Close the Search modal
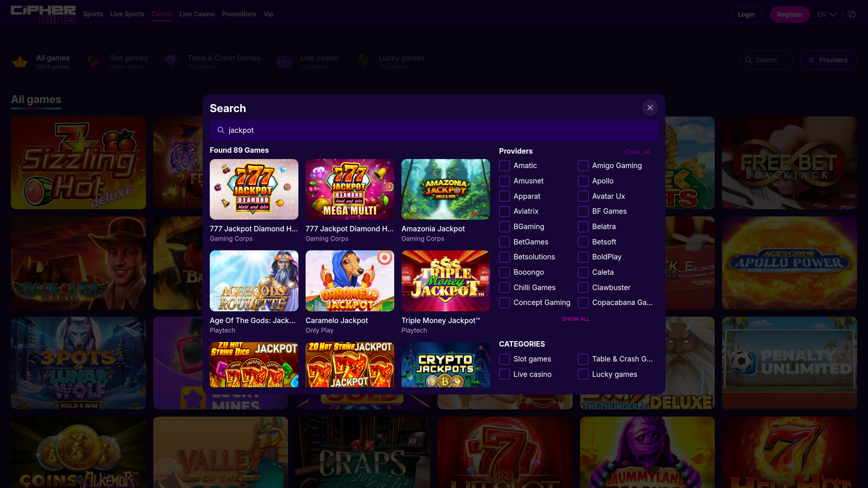 tap(650, 108)
